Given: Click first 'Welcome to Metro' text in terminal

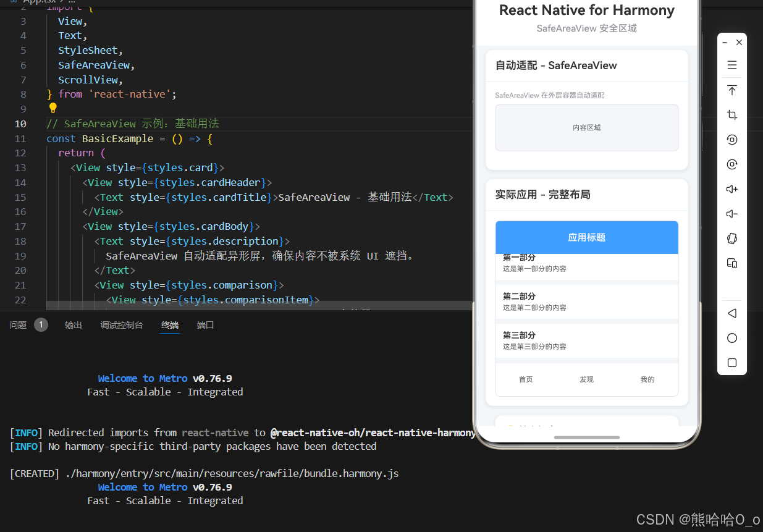Looking at the screenshot, I should point(143,378).
